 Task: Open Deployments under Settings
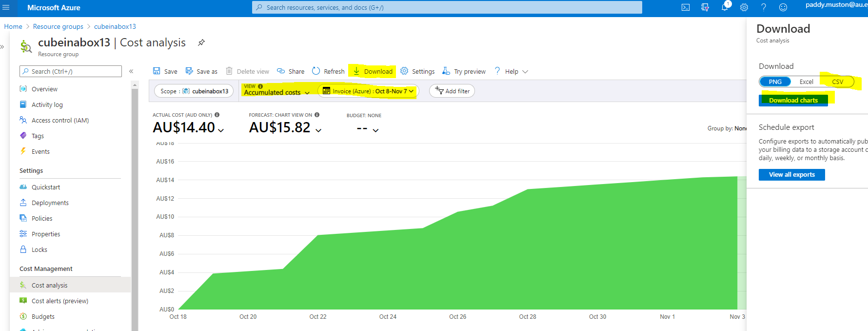[x=50, y=203]
